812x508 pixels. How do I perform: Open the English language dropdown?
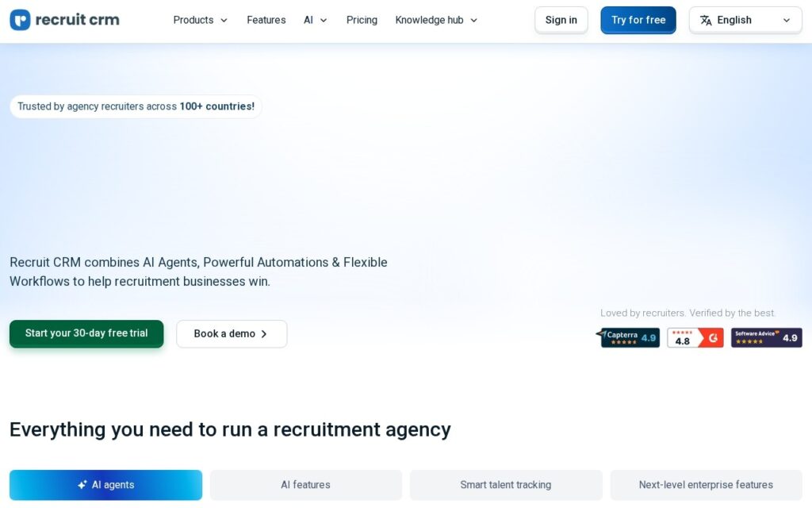point(745,20)
